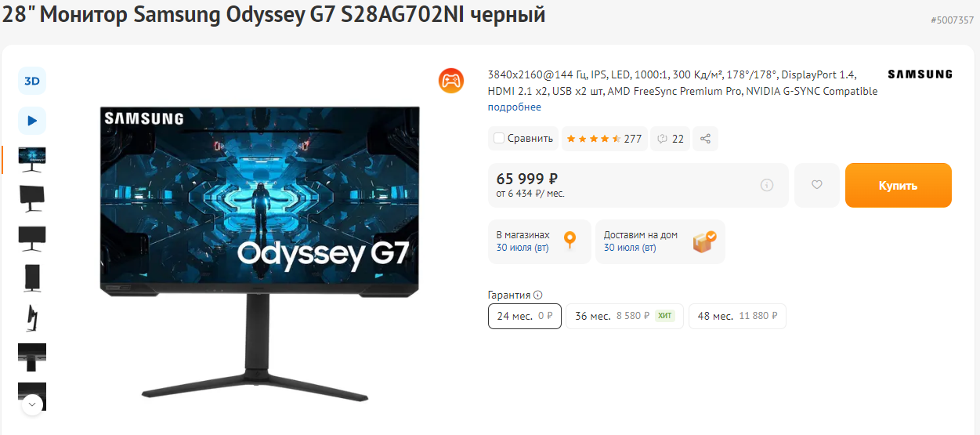The width and height of the screenshot is (980, 435).
Task: Choose the 48 мес. warranty option
Action: point(737,316)
